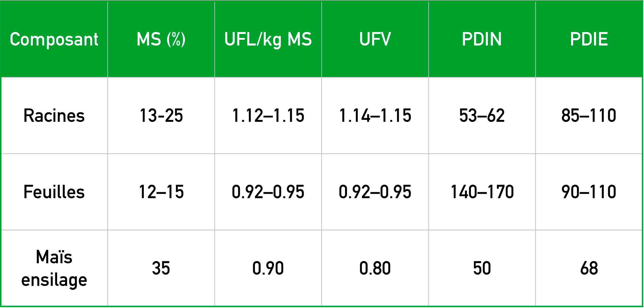Select the 35 MS value for Maïs ensilage
The image size is (644, 308).
click(x=161, y=268)
